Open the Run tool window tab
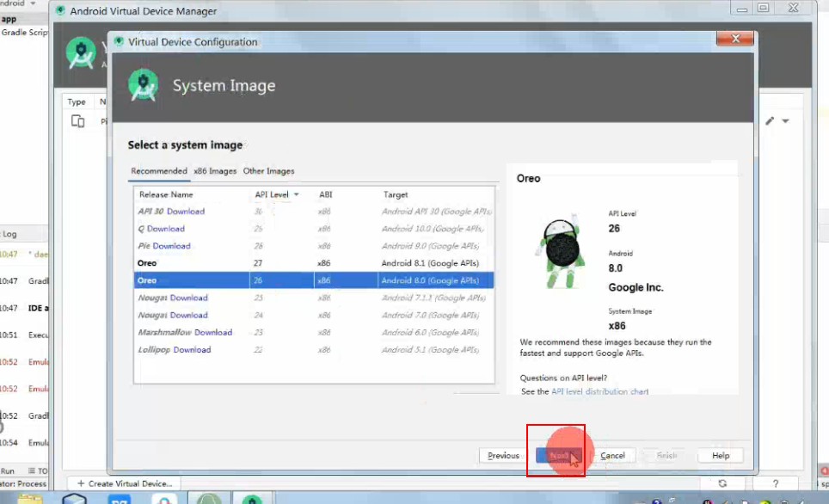Screen dimensions: 829x504 (8, 470)
